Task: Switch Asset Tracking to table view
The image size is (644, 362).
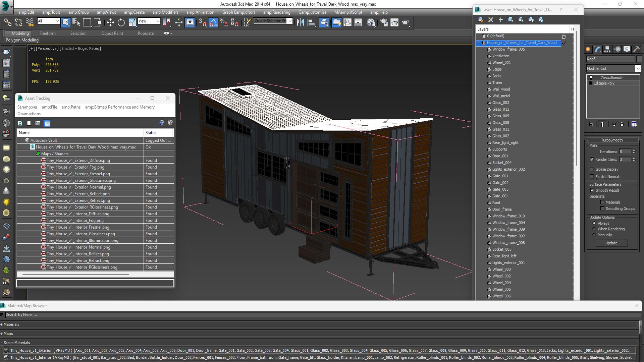Action: tap(47, 123)
